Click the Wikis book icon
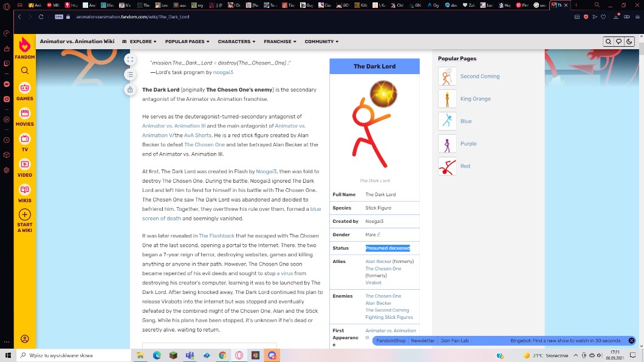The height and width of the screenshot is (362, 644). [24, 190]
